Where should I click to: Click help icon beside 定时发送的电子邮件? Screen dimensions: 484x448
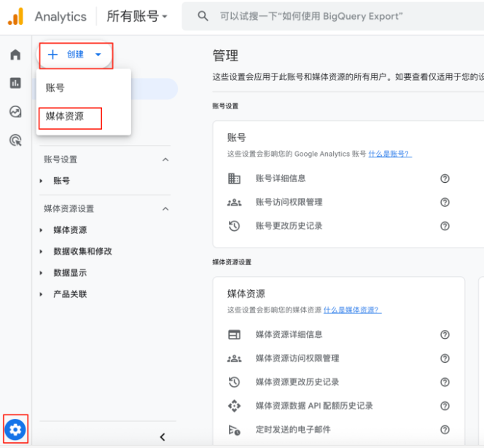[x=445, y=430]
